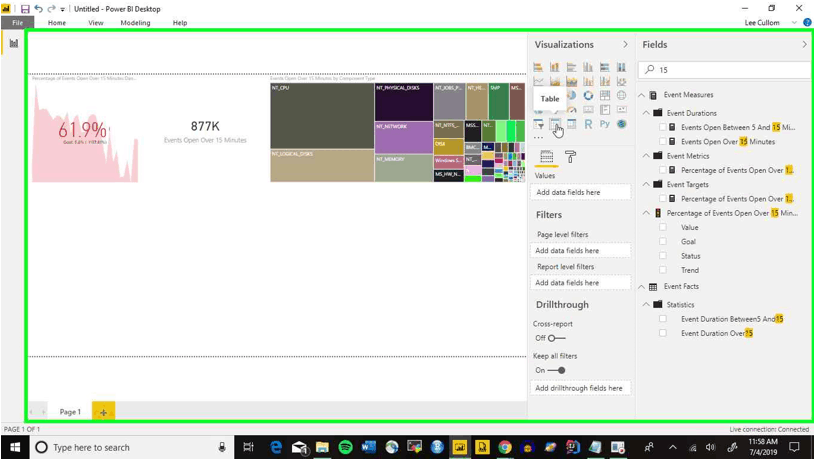
Task: Select the Treemap visualization icon
Action: (605, 95)
